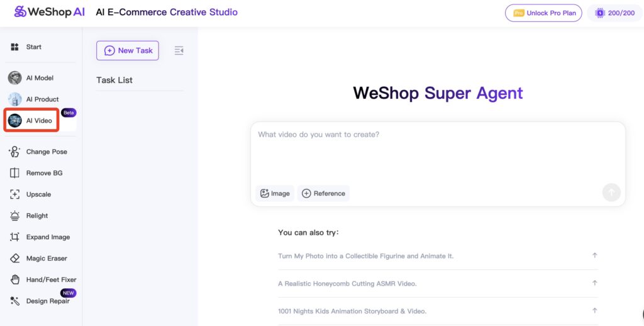Click the Unlock Pro Plan button
644x326 pixels.
tap(543, 13)
